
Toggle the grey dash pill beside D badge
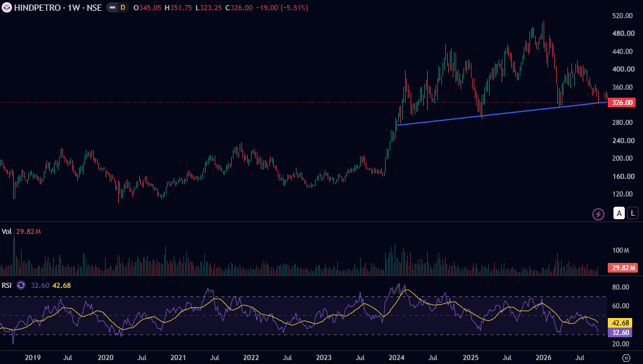tap(112, 7)
